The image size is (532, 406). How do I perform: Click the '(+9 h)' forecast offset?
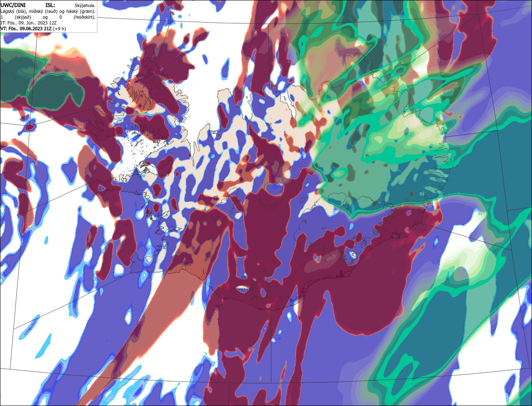click(59, 29)
